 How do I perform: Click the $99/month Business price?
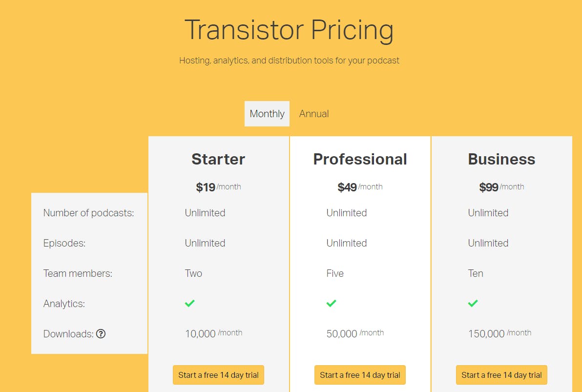click(501, 186)
